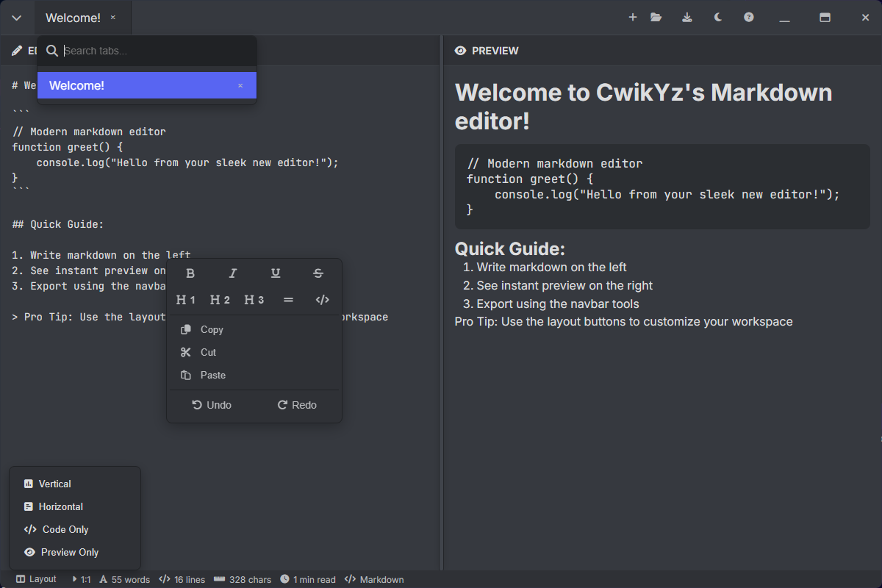
Task: Insert Heading 1 using the H1 icon
Action: 186,300
